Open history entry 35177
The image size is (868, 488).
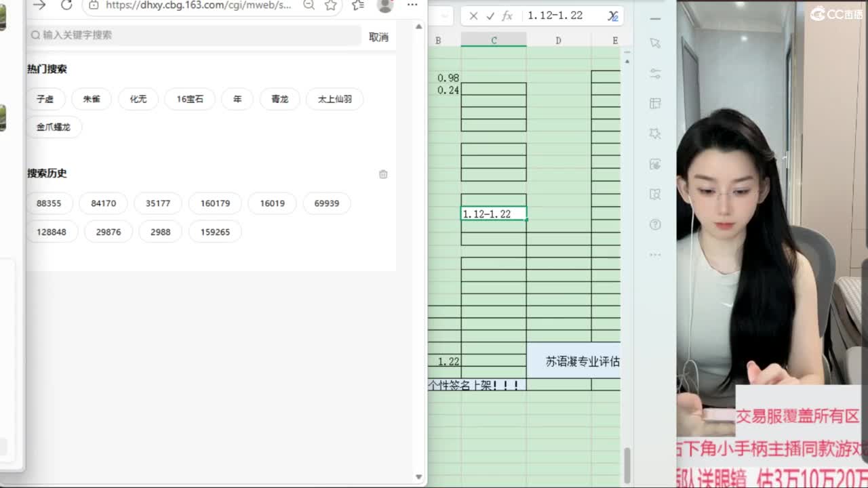tap(158, 203)
